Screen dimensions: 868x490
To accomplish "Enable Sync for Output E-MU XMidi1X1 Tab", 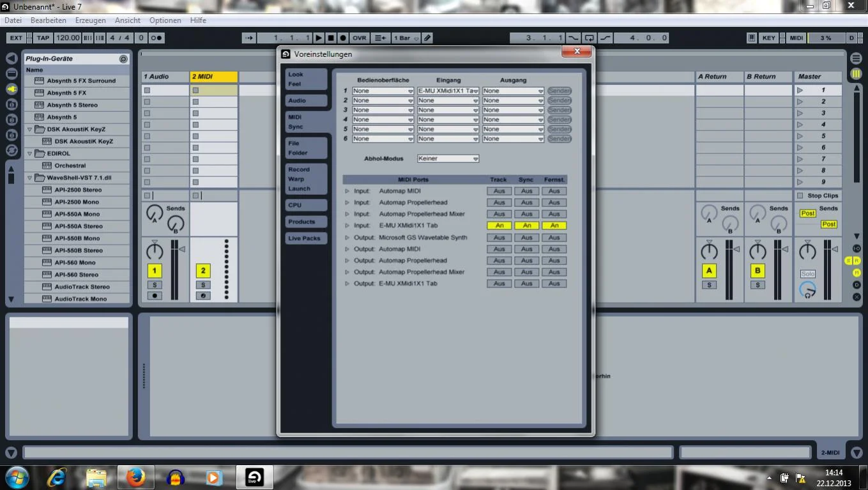I will [x=526, y=284].
